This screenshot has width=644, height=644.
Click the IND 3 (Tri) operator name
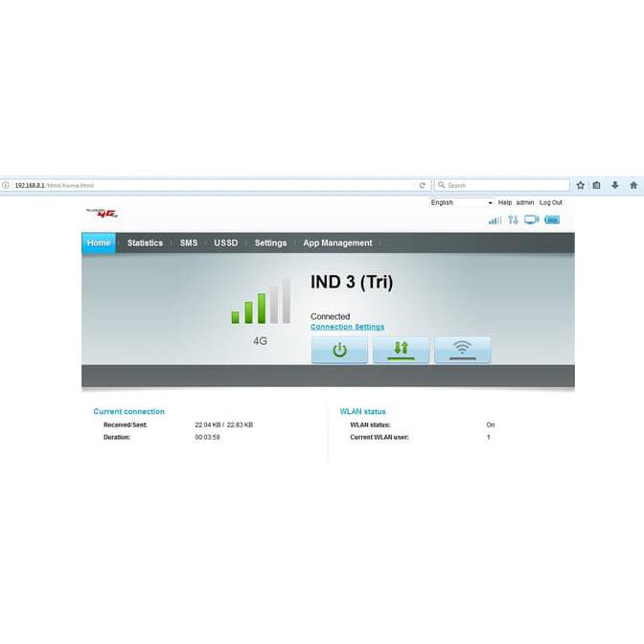352,282
